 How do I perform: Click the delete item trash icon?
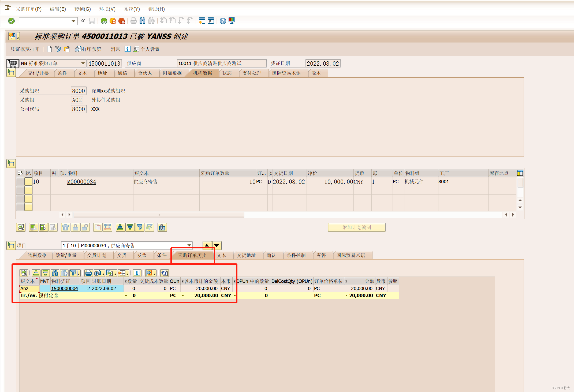[x=66, y=227]
